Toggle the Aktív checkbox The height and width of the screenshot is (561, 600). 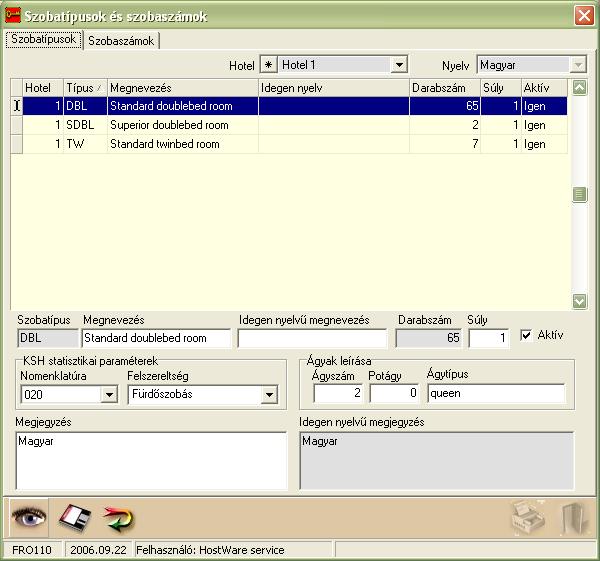point(526,335)
